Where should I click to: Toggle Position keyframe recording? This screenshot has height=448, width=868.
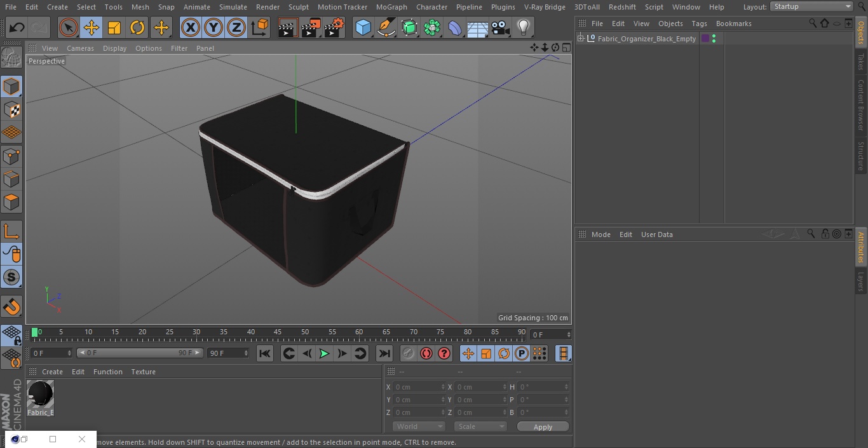pyautogui.click(x=468, y=353)
